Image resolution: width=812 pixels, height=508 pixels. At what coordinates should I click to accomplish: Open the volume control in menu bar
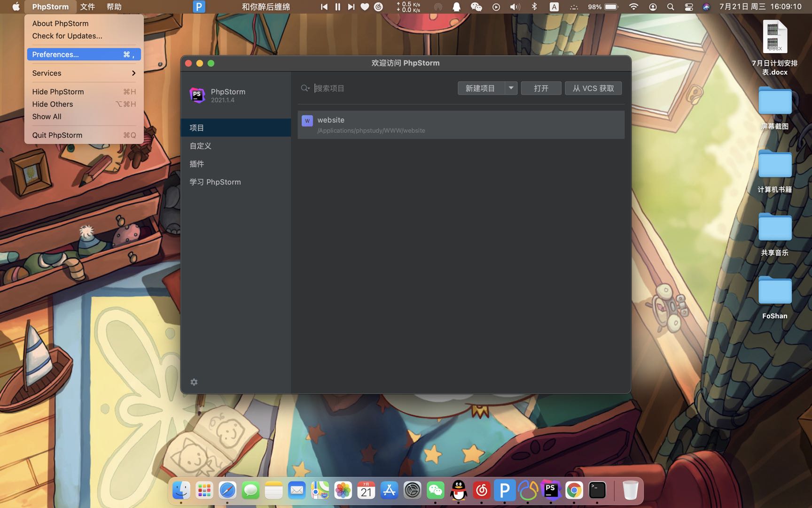coord(515,7)
